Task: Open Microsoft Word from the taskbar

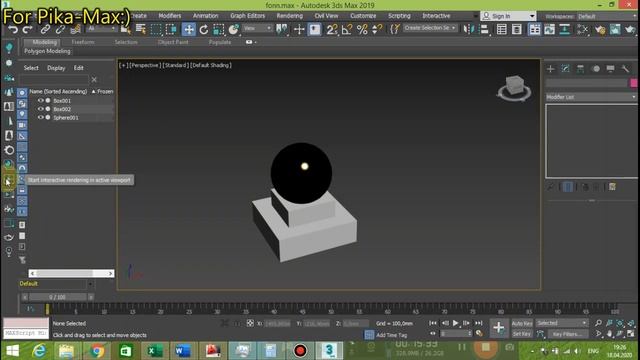Action: [x=183, y=351]
